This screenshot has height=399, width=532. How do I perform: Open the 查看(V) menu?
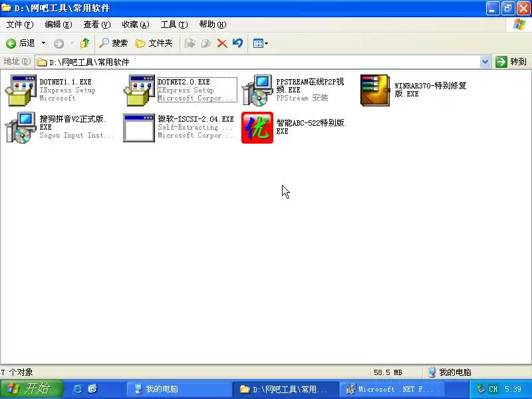[x=97, y=25]
